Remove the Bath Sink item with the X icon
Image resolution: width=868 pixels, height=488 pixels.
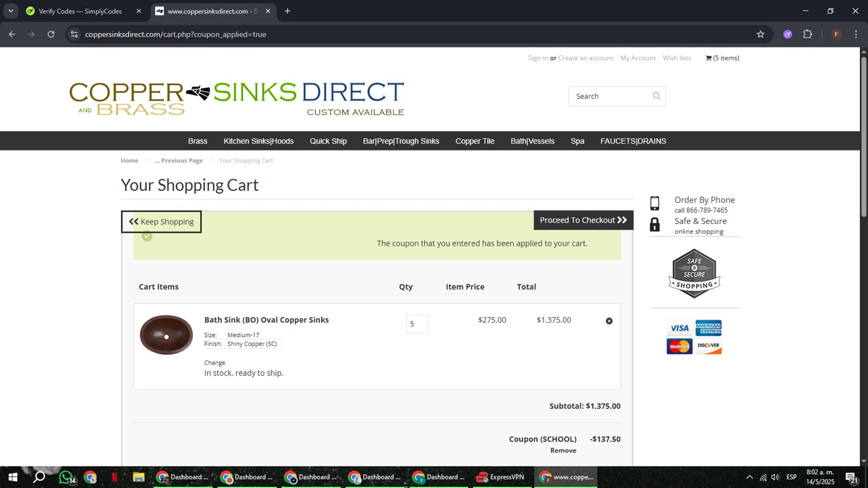pos(609,321)
